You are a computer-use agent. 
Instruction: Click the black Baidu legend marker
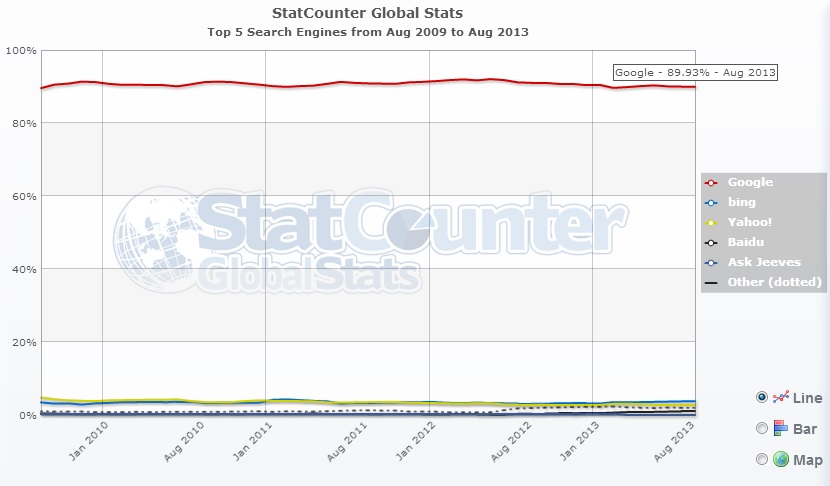(711, 243)
